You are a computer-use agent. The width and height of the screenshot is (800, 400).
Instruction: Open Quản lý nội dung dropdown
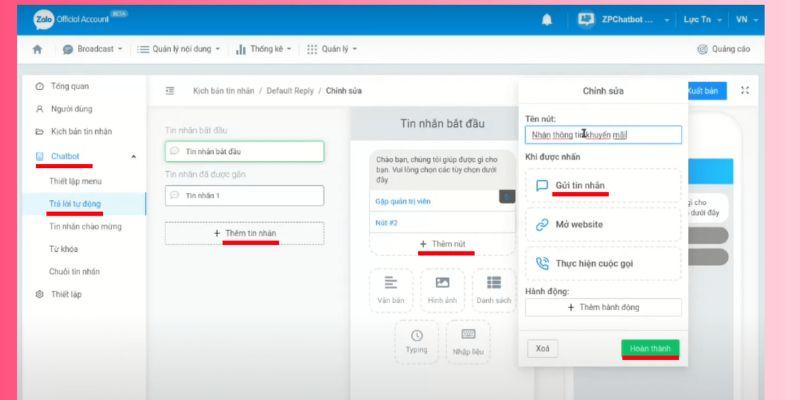pyautogui.click(x=179, y=49)
